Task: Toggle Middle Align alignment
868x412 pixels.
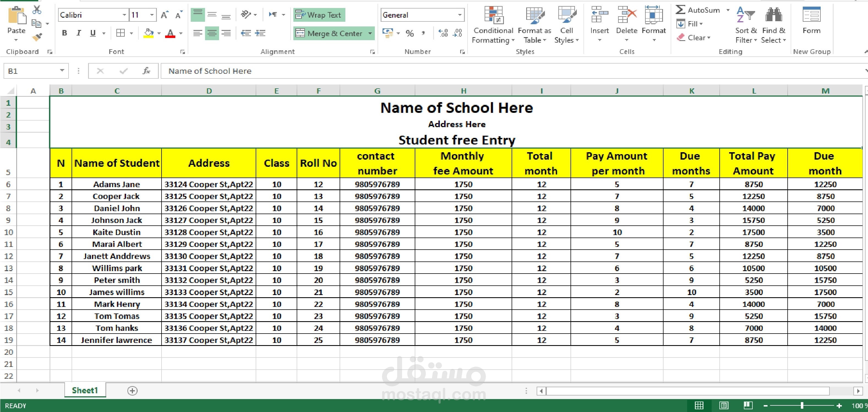Action: click(212, 15)
